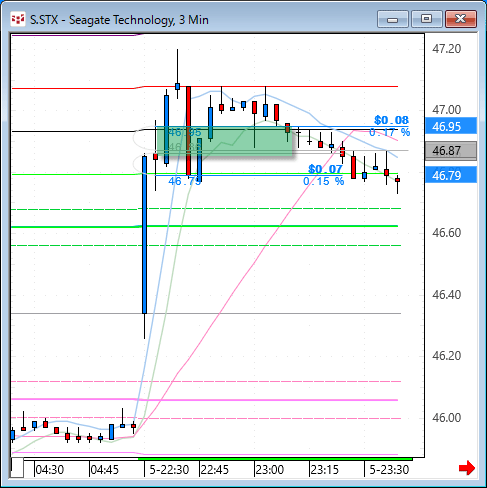Click the 46.60 price axis label

(446, 233)
